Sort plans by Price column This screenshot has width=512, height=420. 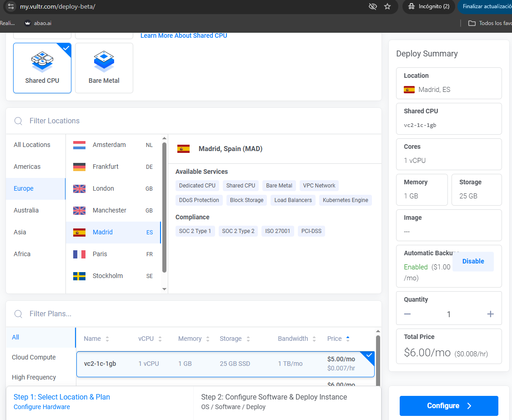(338, 339)
